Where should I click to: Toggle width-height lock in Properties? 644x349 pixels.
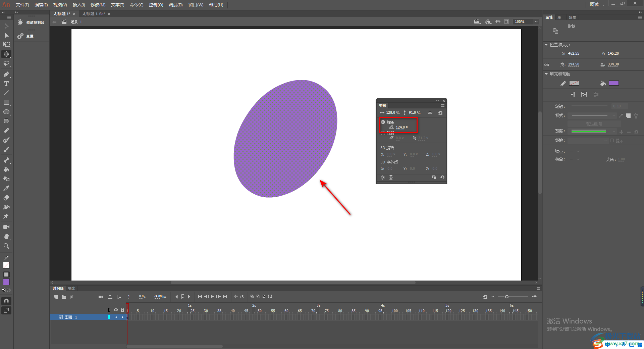tap(547, 64)
